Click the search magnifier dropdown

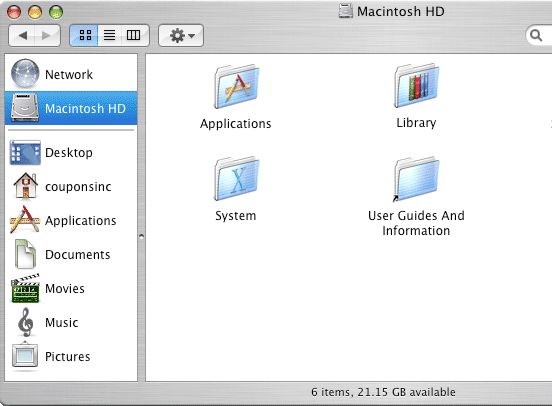536,35
